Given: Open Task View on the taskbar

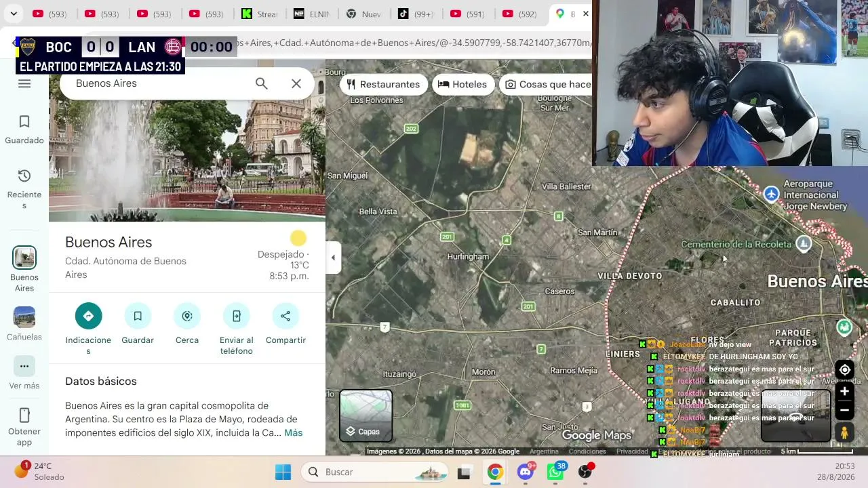Looking at the screenshot, I should pos(464,472).
